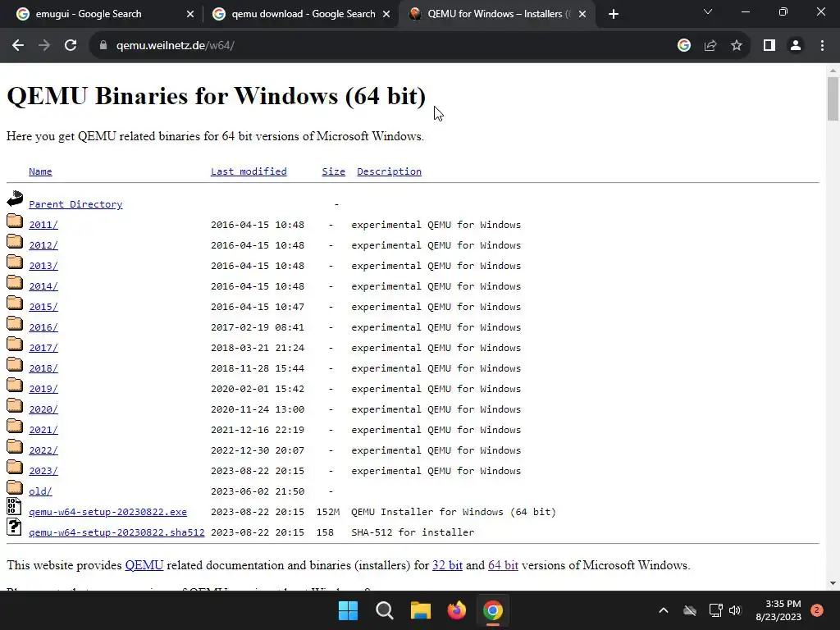Open the tab search dropdown chevron
840x630 pixels.
[708, 11]
